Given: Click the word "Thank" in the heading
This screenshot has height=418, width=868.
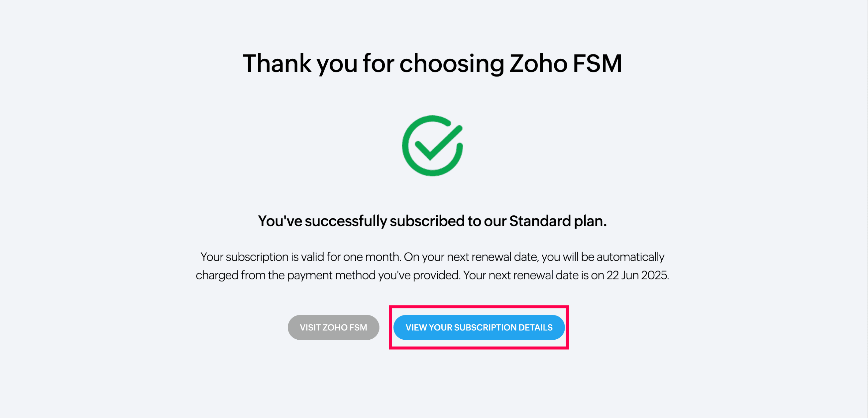Looking at the screenshot, I should [x=277, y=63].
